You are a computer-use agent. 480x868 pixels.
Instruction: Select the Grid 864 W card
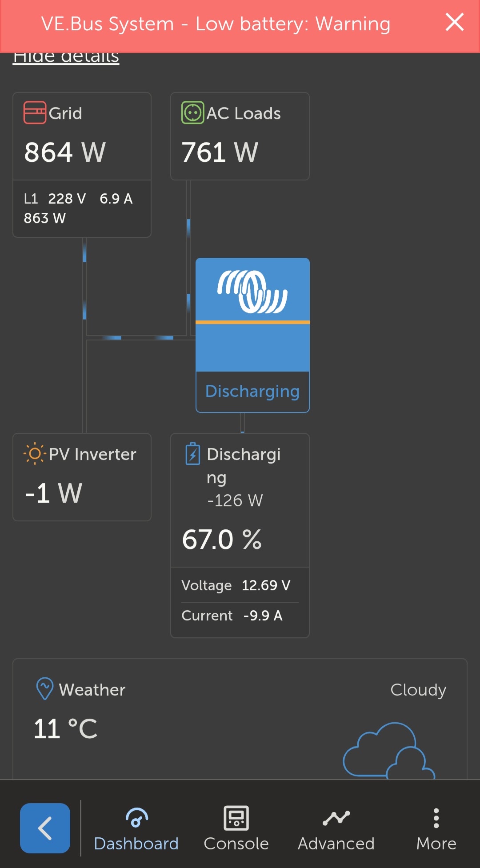82,151
